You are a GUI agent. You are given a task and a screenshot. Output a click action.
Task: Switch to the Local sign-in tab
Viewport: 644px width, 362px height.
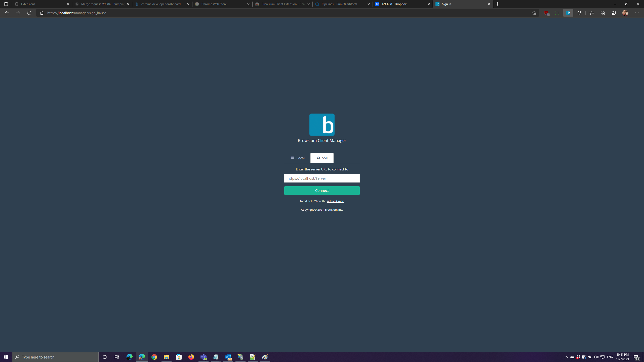point(297,158)
